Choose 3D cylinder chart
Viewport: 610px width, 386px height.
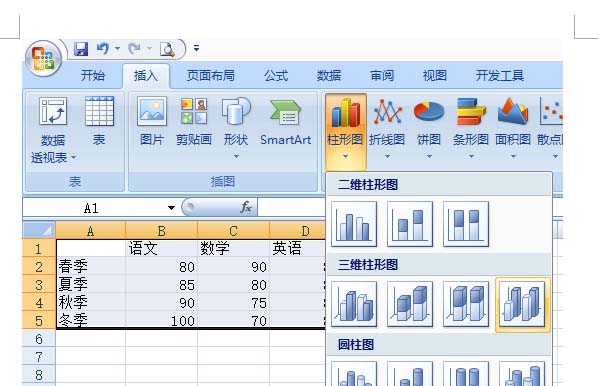tap(522, 374)
